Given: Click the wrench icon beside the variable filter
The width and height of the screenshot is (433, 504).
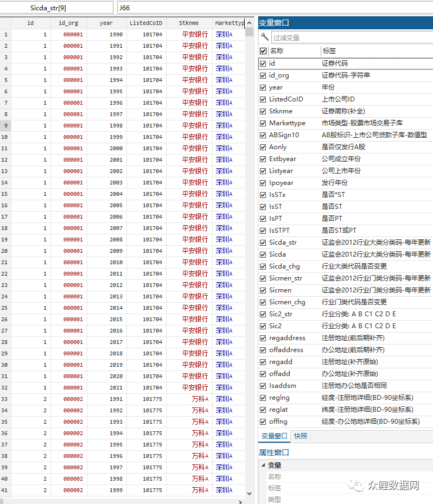Looking at the screenshot, I should tap(265, 37).
